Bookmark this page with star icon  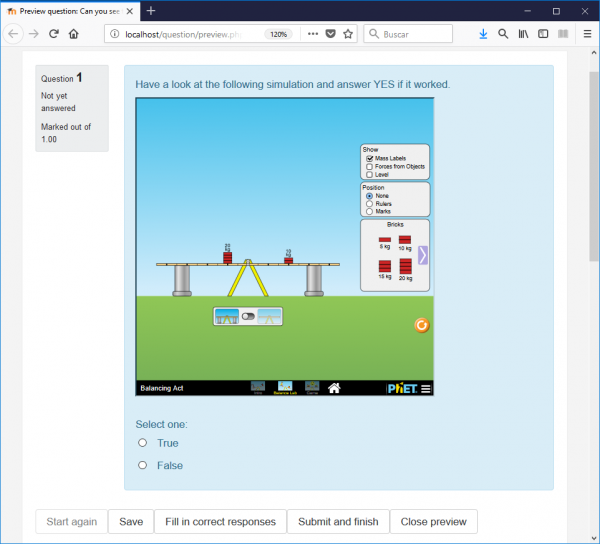point(348,33)
